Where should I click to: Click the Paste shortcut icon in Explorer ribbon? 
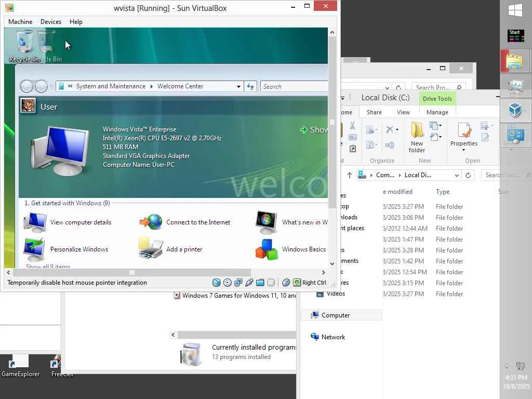[x=353, y=149]
